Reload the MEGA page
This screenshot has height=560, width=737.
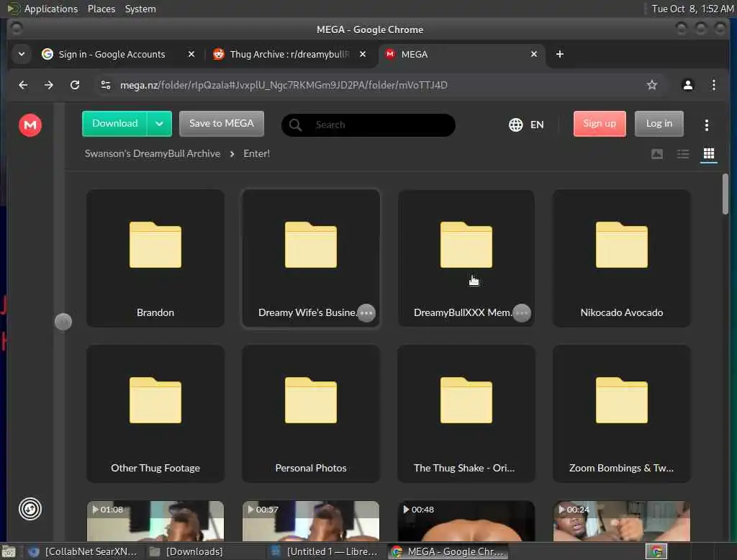(x=75, y=85)
